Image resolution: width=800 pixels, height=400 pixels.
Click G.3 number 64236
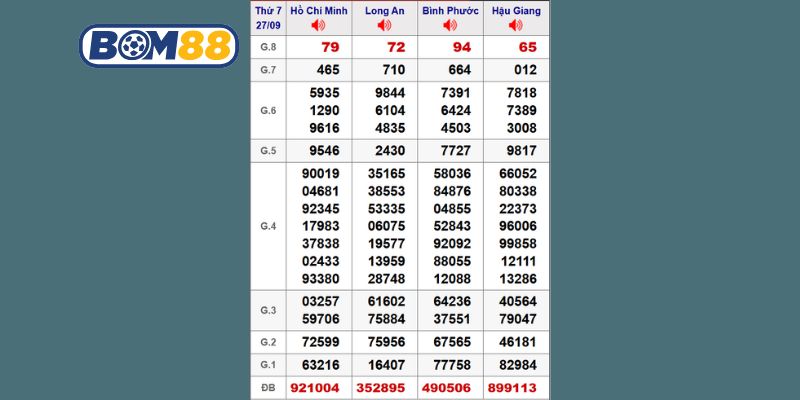click(x=453, y=302)
